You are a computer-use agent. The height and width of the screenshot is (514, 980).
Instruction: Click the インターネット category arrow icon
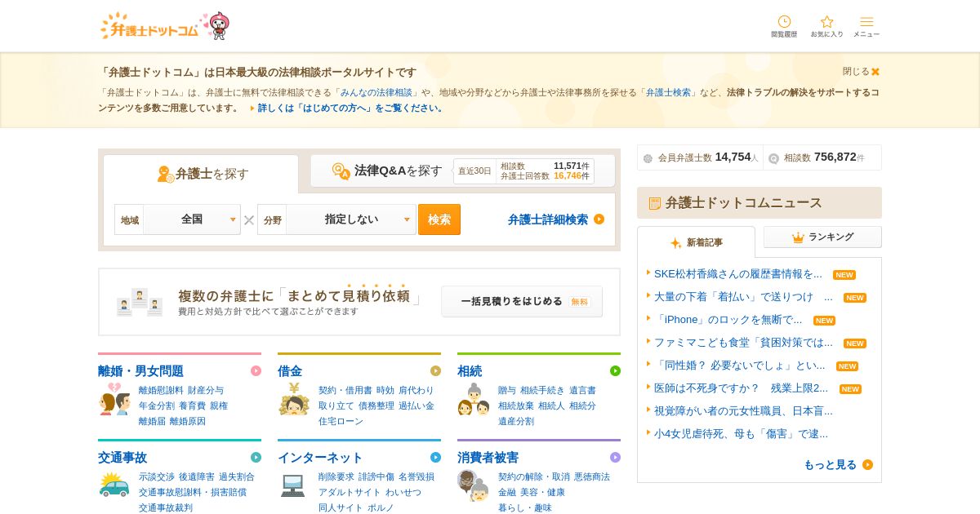point(435,458)
